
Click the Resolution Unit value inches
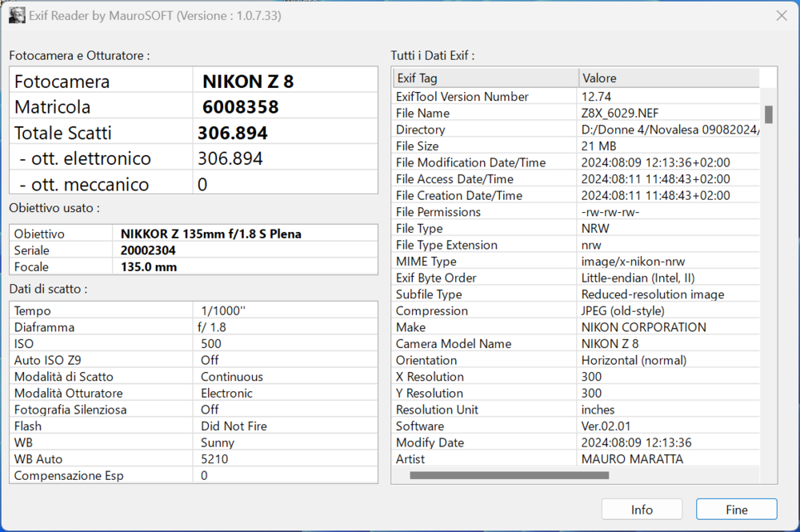coord(598,410)
